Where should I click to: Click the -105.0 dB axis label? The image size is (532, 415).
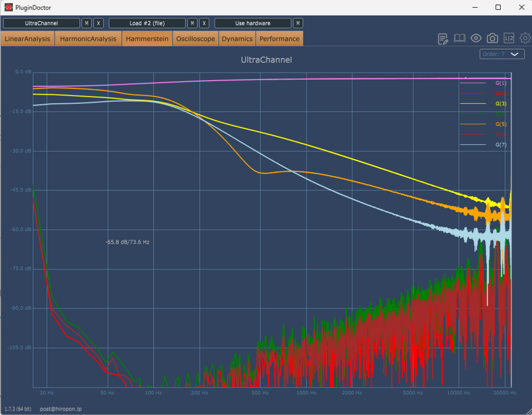coord(19,348)
